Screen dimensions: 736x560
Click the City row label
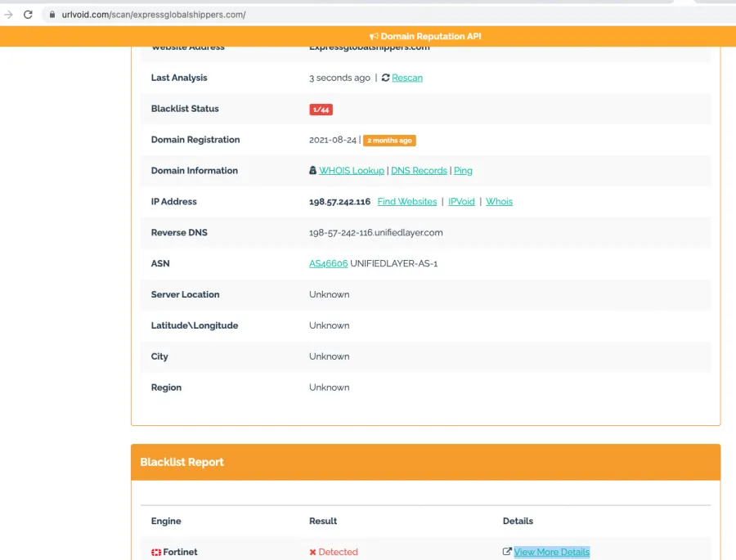(x=159, y=356)
